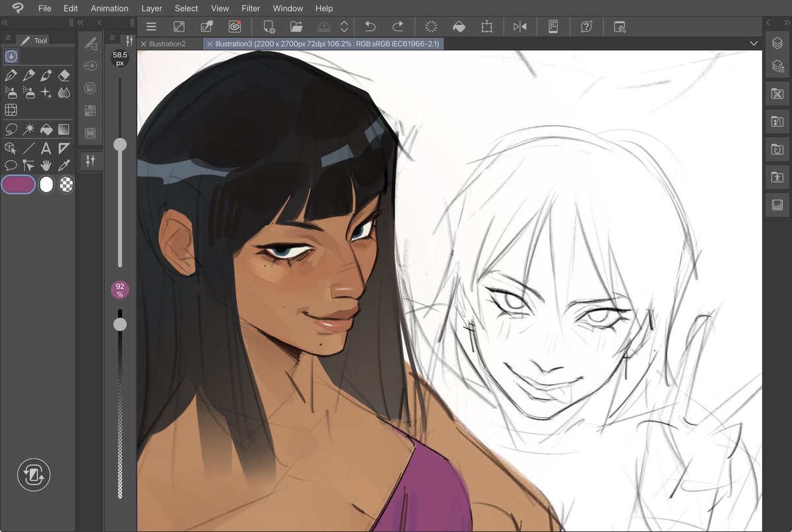The image size is (792, 532).
Task: Select the Text tool
Action: (x=46, y=148)
